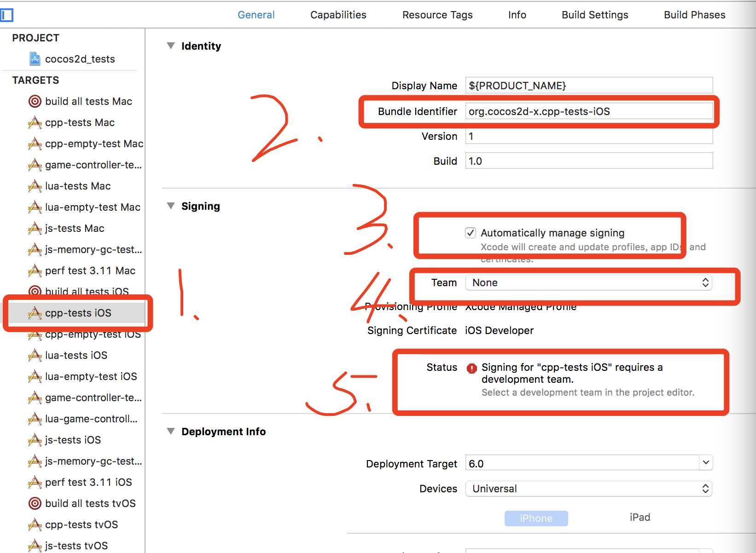Click the Version field
756x553 pixels.
(589, 136)
